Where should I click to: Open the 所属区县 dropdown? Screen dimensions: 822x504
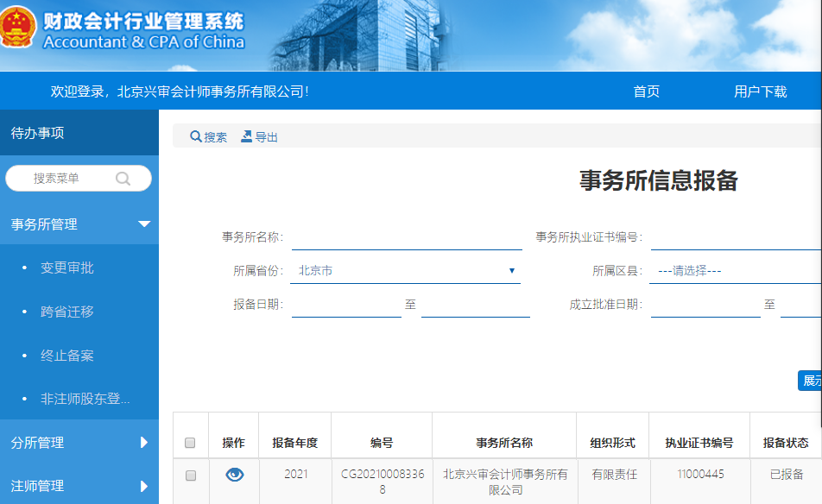734,271
